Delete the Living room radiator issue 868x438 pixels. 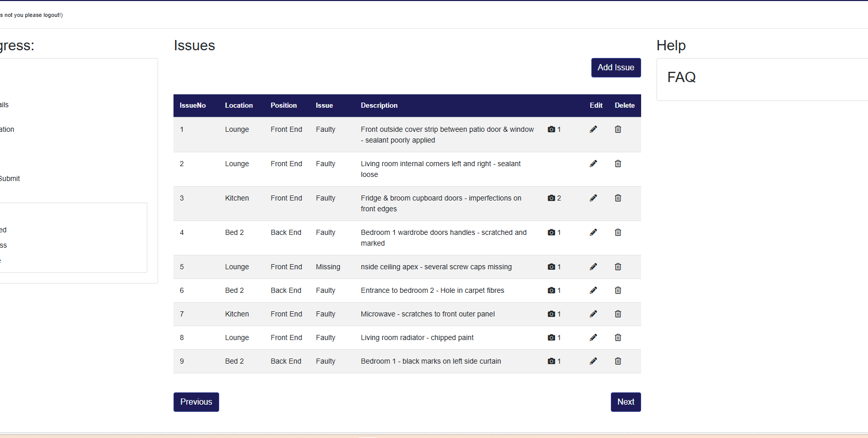click(x=618, y=337)
